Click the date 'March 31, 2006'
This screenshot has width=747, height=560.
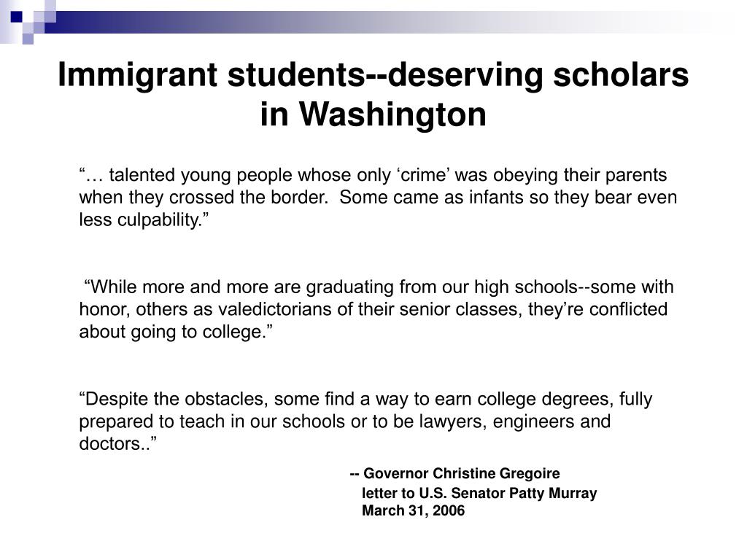click(413, 510)
